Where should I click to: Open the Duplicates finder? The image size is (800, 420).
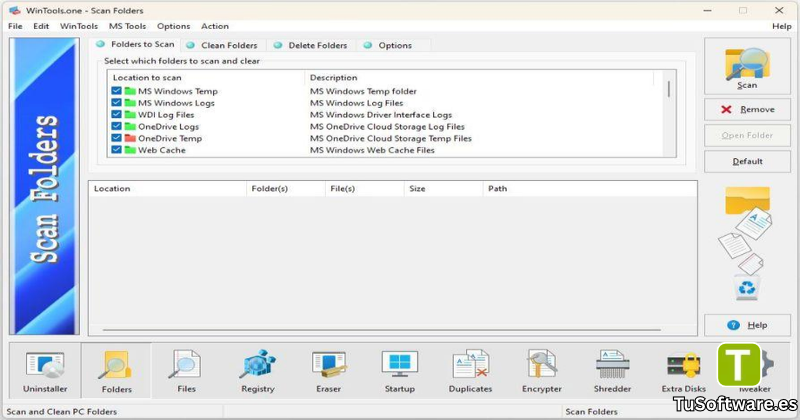point(470,372)
